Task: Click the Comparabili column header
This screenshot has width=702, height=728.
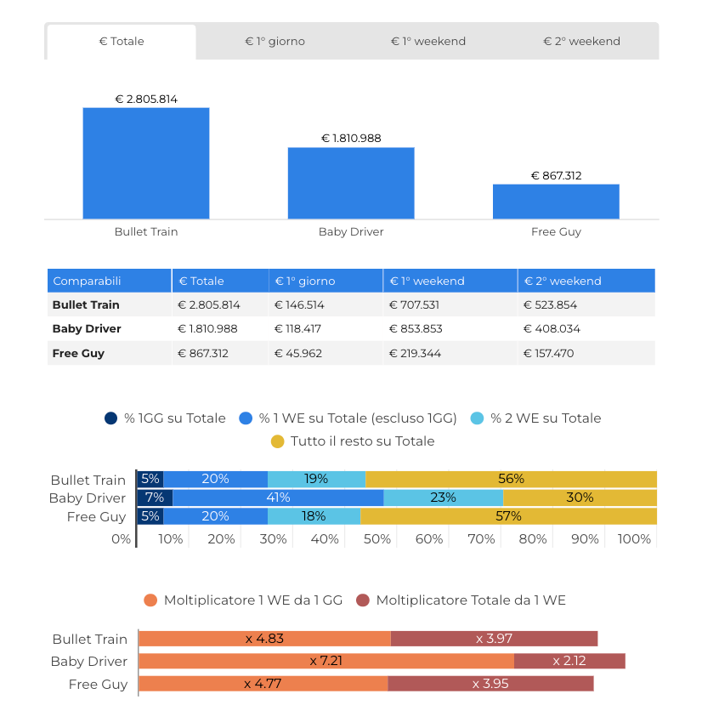Action: 110,281
